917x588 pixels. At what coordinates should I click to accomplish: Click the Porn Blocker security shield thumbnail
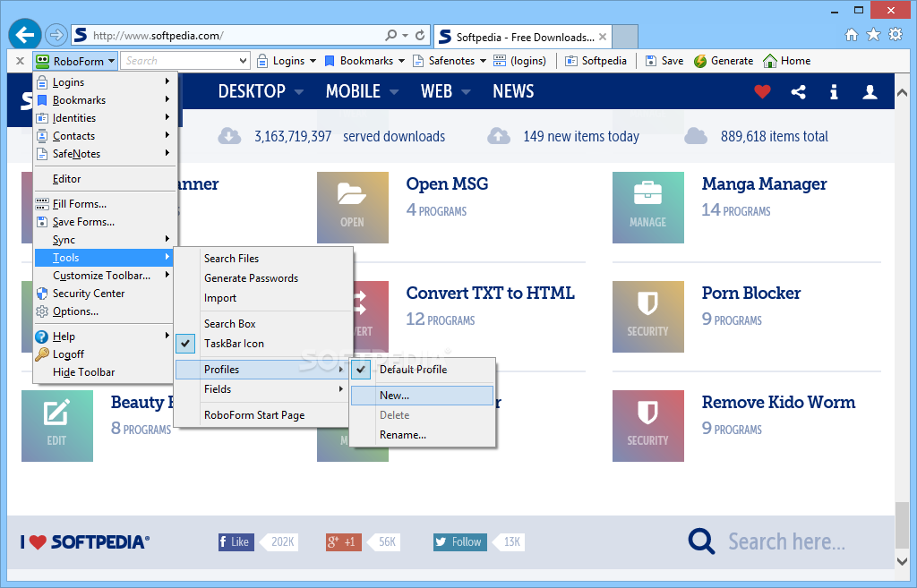pyautogui.click(x=648, y=317)
